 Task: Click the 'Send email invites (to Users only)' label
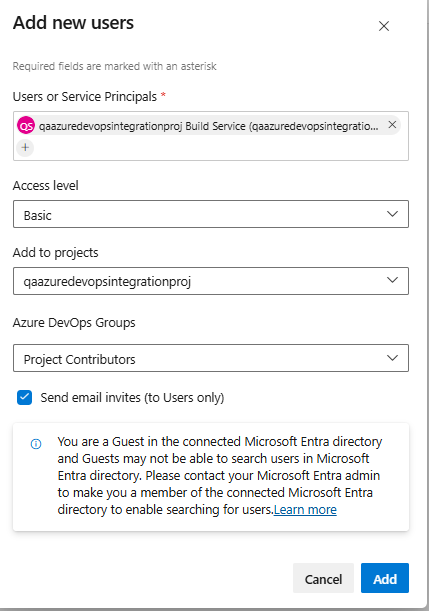point(132,397)
